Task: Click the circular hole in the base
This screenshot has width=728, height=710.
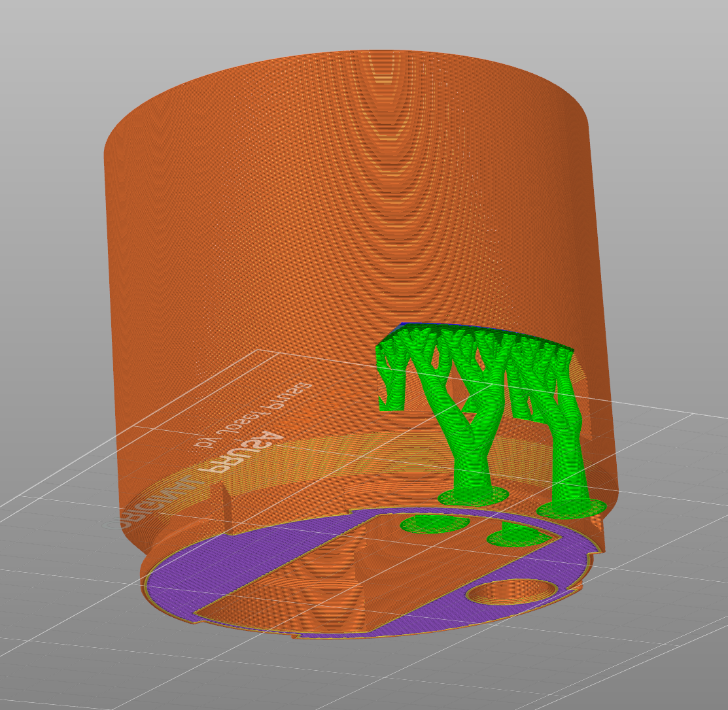Action: click(512, 592)
